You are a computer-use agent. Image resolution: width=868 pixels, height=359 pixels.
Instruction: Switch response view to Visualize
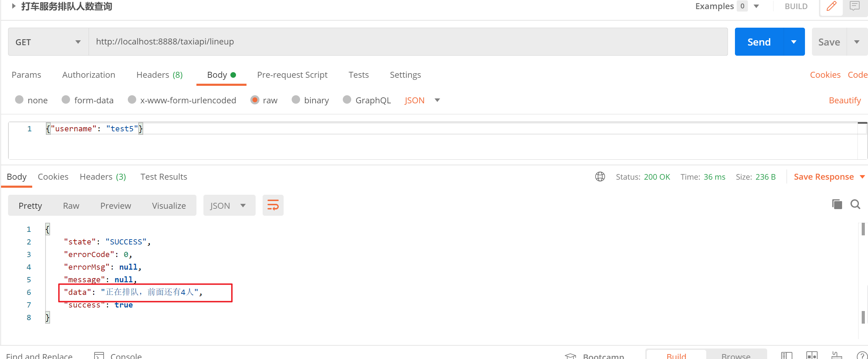pyautogui.click(x=169, y=206)
